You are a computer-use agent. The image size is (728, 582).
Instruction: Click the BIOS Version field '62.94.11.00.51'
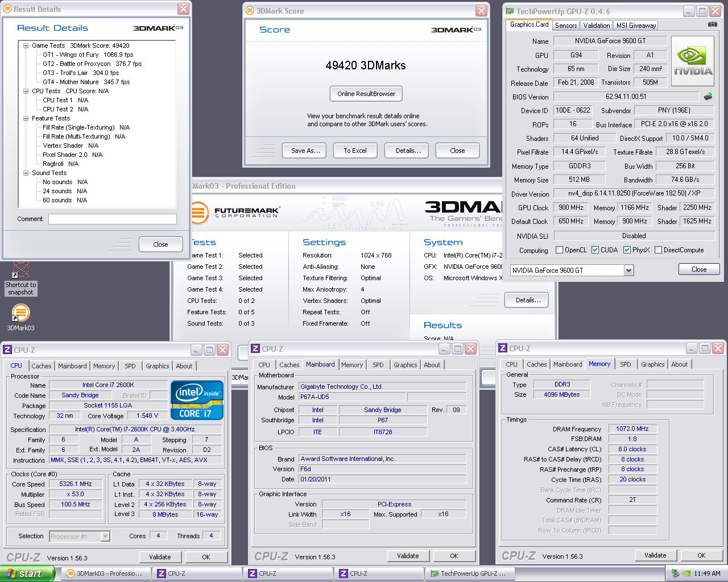click(626, 97)
